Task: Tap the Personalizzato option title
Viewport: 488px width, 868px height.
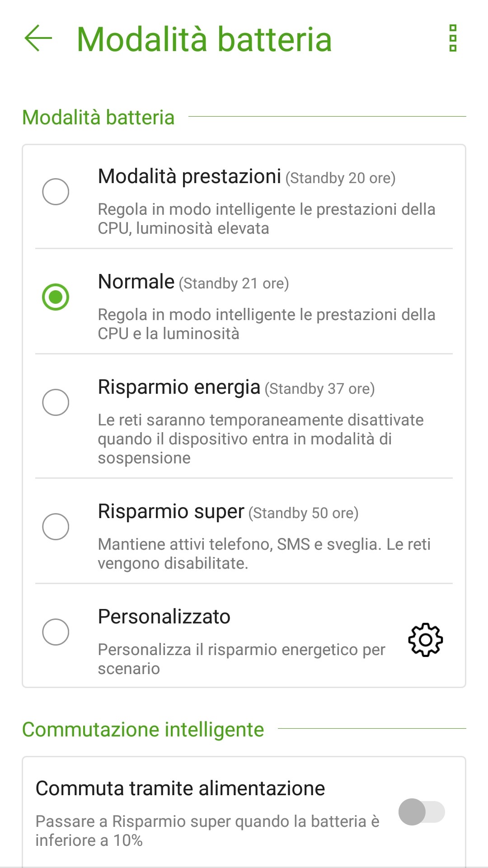Action: (x=164, y=617)
